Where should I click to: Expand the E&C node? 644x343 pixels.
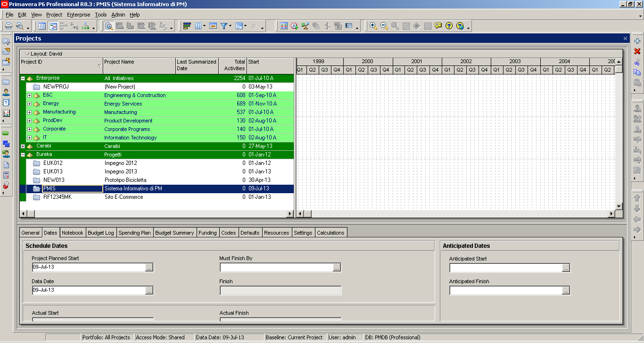coord(29,96)
